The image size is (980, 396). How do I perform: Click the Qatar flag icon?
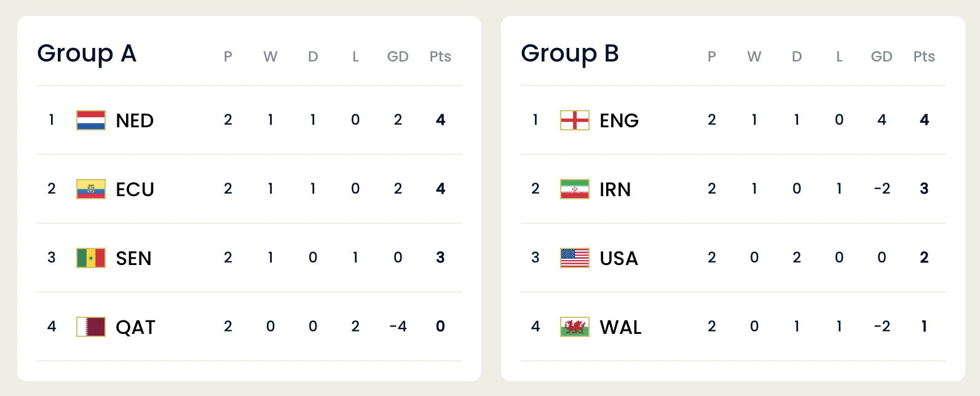click(x=91, y=327)
